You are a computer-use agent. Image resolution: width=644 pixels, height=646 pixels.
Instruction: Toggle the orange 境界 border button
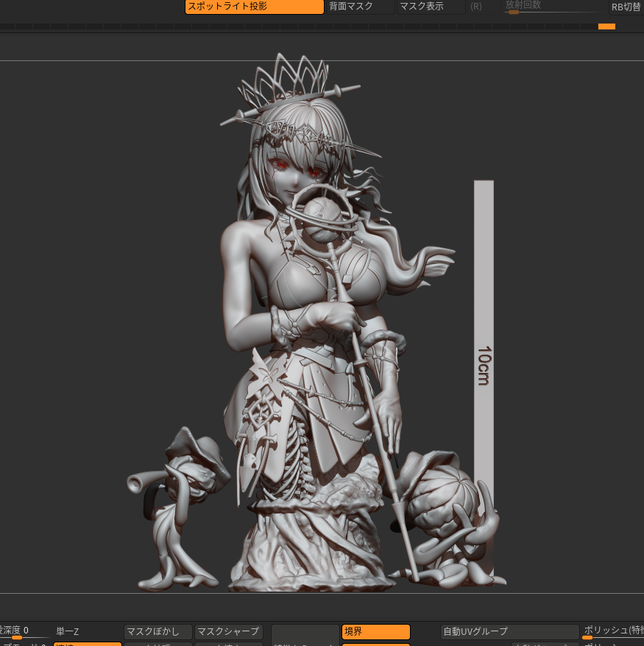(376, 631)
